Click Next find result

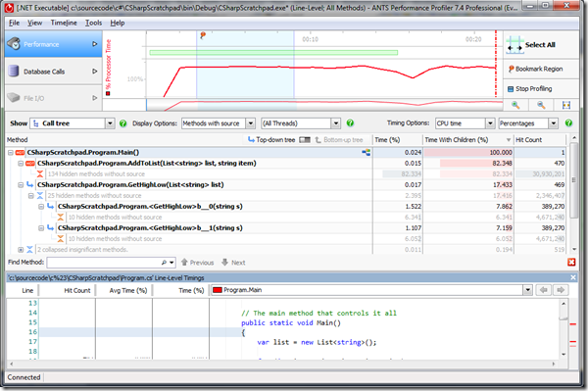tap(233, 263)
